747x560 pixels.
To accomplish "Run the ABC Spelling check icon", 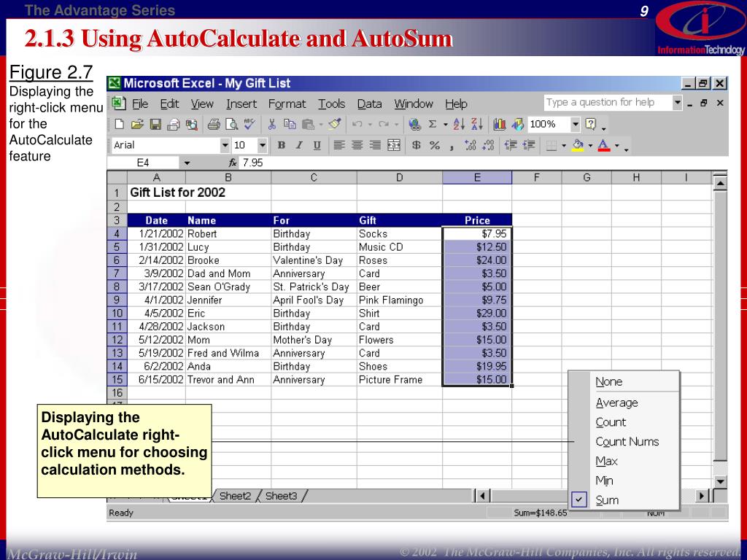I will coord(249,125).
